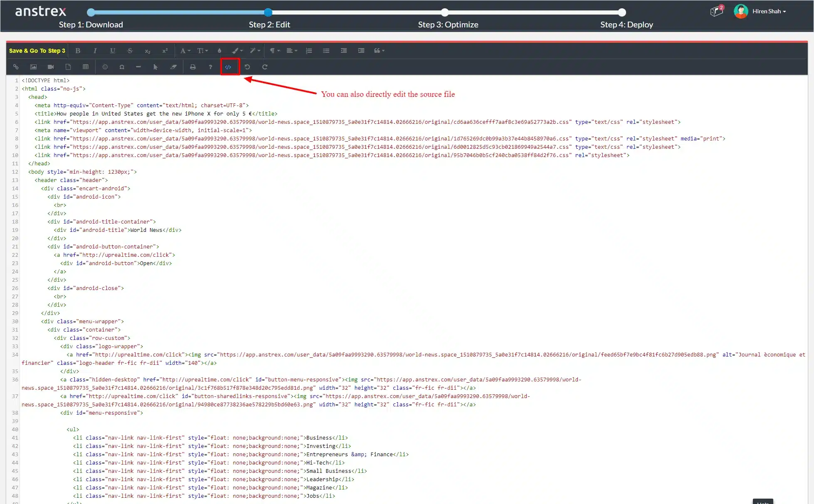Click the Step 1 progress marker dot
The width and height of the screenshot is (814, 504).
tap(91, 12)
